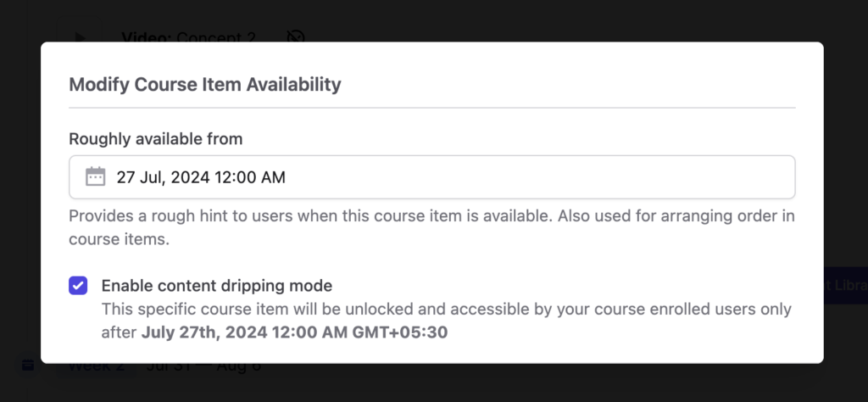Uncheck the content dripping mode checkbox

click(x=78, y=286)
